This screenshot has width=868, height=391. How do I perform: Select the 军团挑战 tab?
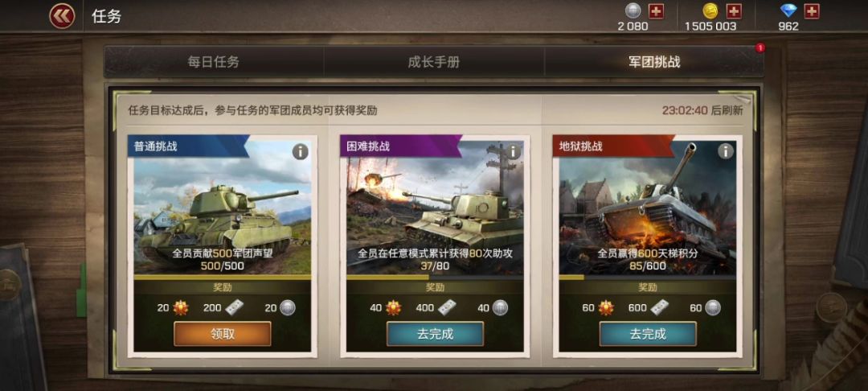click(x=654, y=62)
